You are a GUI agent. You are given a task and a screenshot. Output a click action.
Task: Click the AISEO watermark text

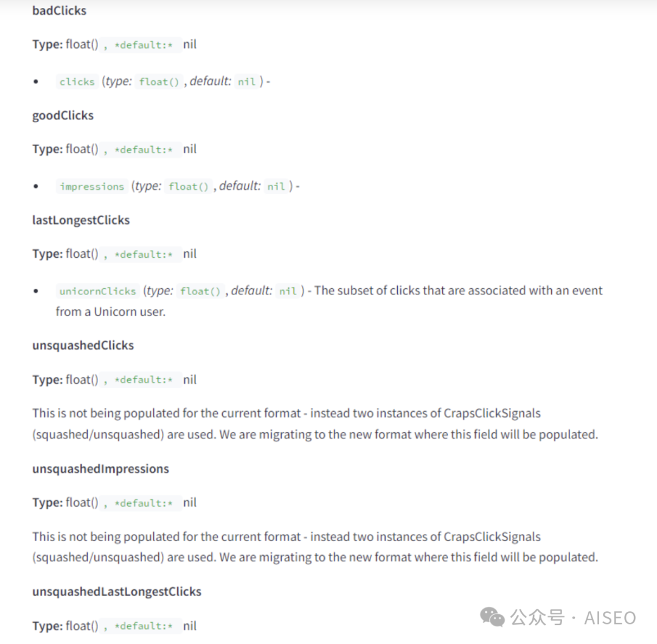pyautogui.click(x=610, y=618)
